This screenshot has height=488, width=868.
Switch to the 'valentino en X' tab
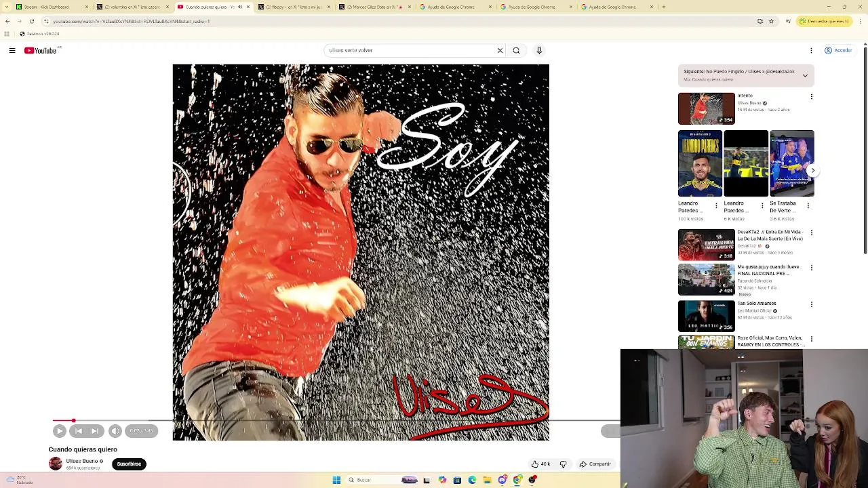tap(133, 7)
